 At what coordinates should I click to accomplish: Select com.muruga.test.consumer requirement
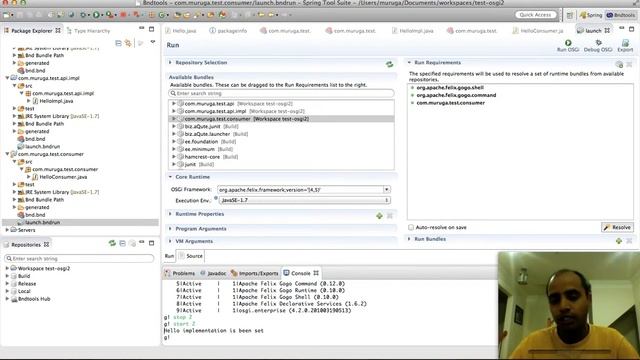coord(450,103)
